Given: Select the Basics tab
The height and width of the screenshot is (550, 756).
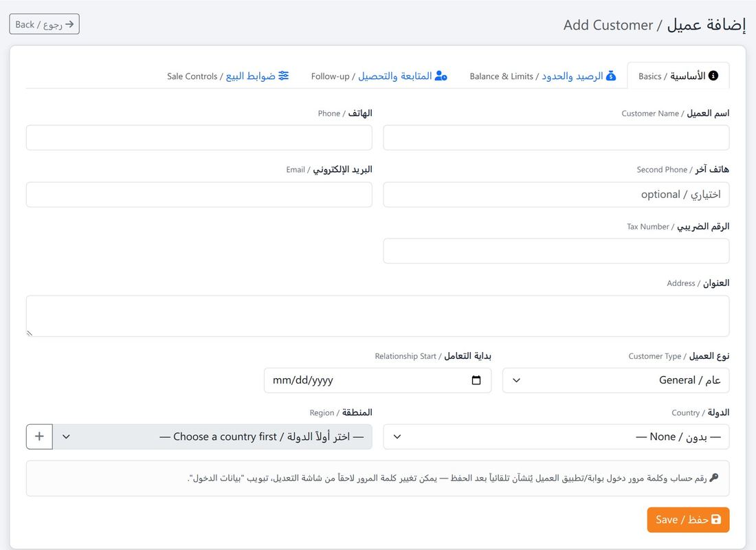Looking at the screenshot, I should [x=678, y=76].
